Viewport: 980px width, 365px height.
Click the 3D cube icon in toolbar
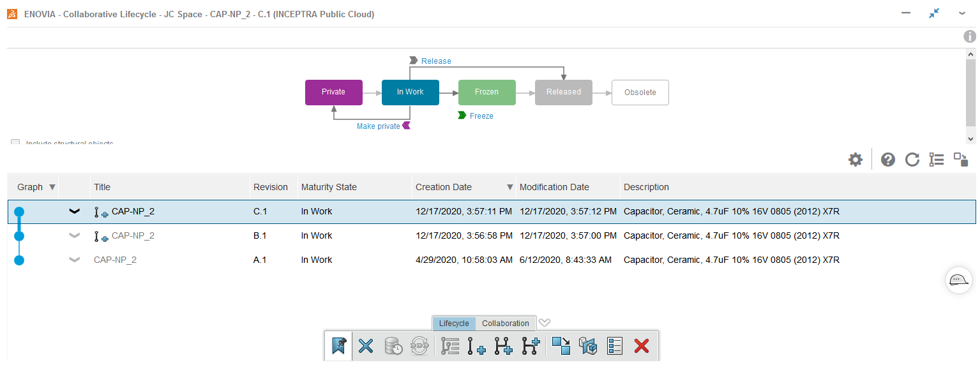tap(587, 346)
